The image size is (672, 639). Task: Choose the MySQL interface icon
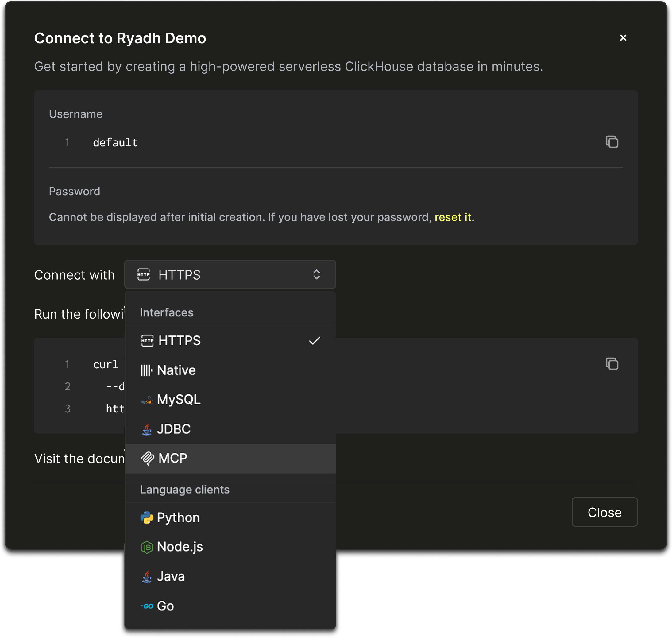tap(147, 400)
